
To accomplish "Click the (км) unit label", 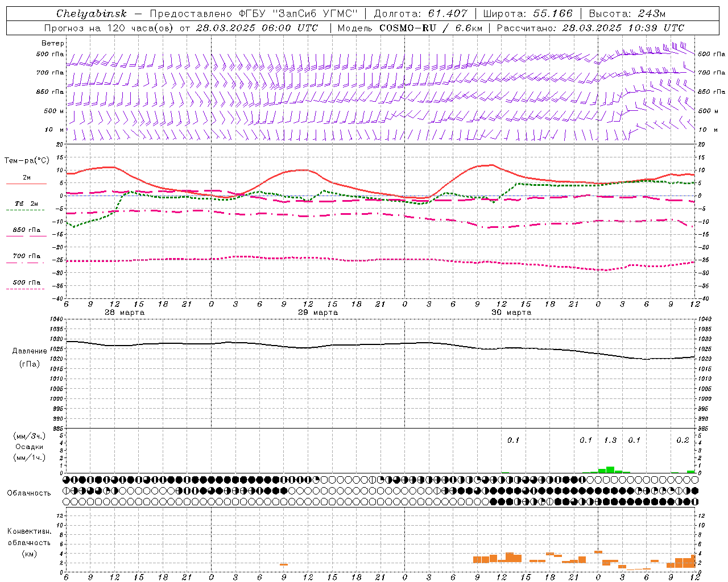I will [30, 554].
